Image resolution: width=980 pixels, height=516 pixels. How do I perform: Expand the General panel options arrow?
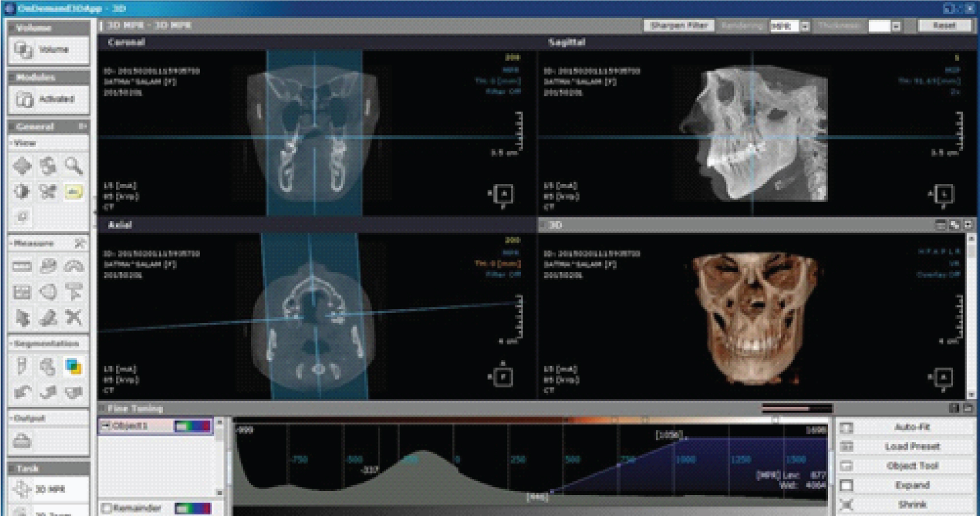[82, 126]
